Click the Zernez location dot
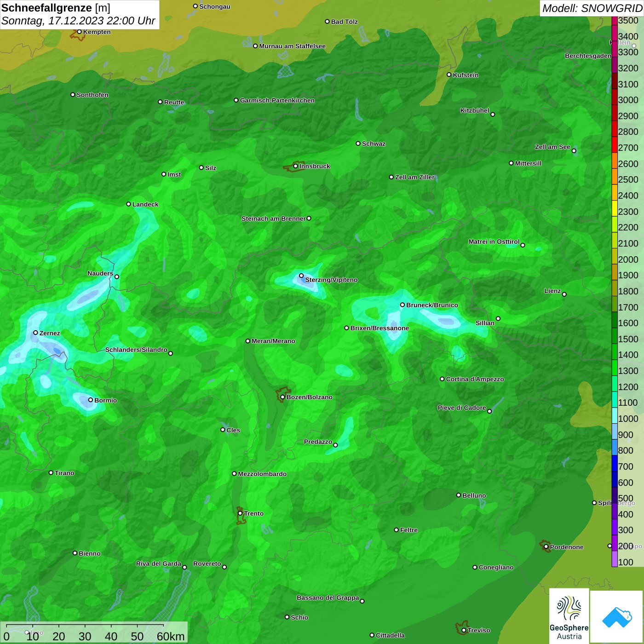The image size is (644, 644). (35, 333)
